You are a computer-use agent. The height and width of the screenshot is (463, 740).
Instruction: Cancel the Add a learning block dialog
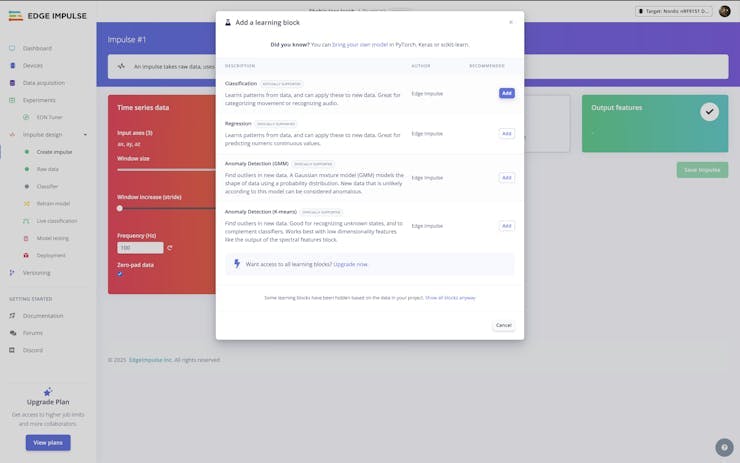(504, 325)
